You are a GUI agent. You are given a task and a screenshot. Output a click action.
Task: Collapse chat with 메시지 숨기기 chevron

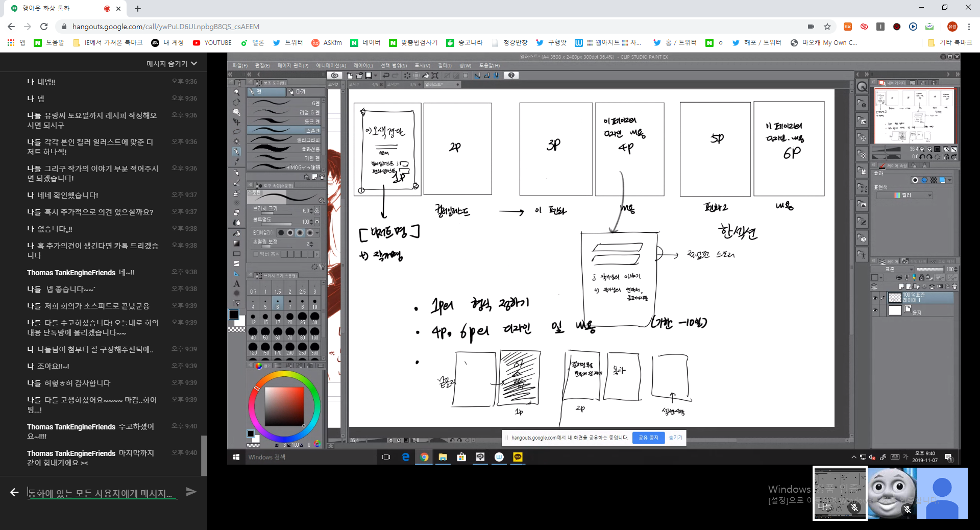pos(194,63)
